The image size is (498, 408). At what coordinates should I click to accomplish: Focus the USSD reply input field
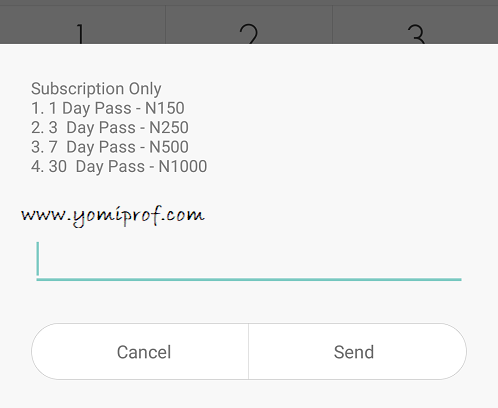coord(249,261)
